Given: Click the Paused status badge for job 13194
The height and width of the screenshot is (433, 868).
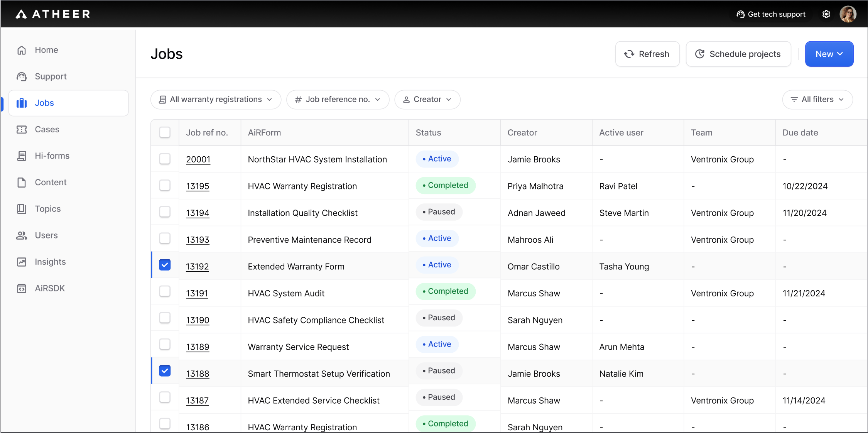Looking at the screenshot, I should click(439, 212).
